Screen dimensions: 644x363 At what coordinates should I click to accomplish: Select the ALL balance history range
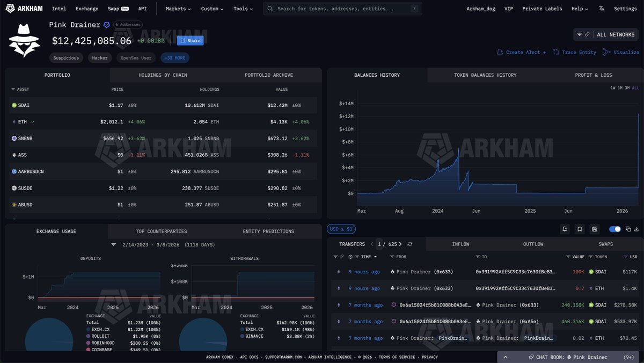[635, 88]
